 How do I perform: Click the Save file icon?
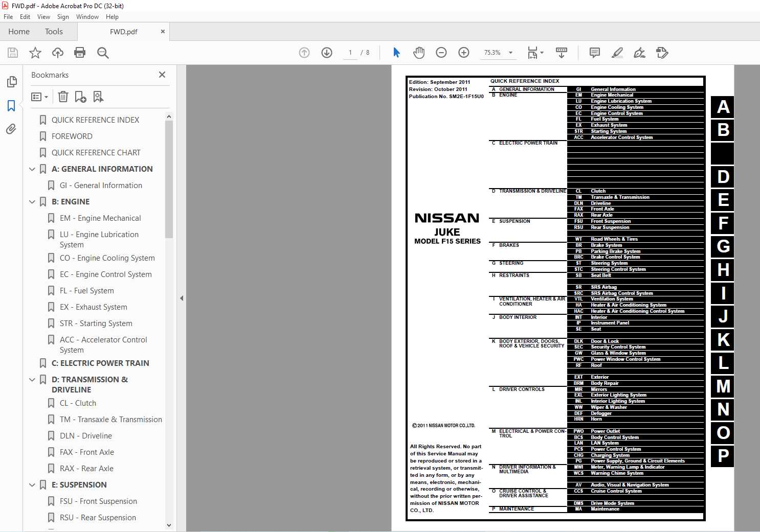13,53
